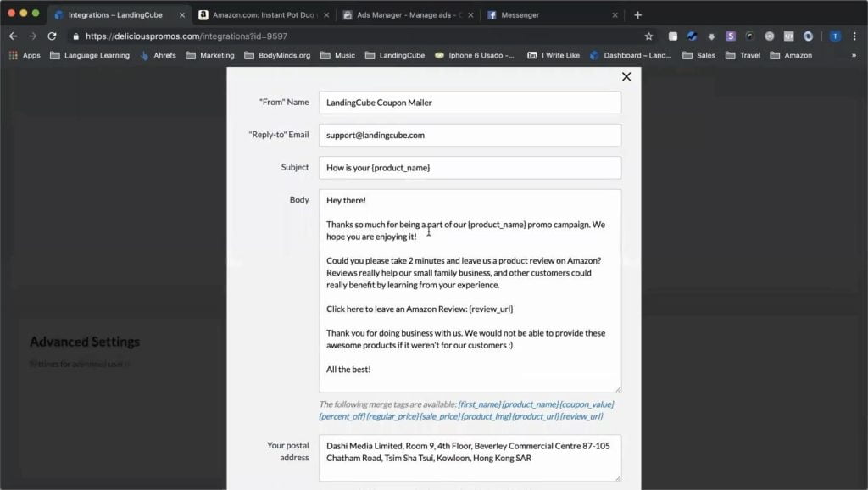This screenshot has height=490, width=868.
Task: Click inside the email Body textarea
Action: pos(470,292)
